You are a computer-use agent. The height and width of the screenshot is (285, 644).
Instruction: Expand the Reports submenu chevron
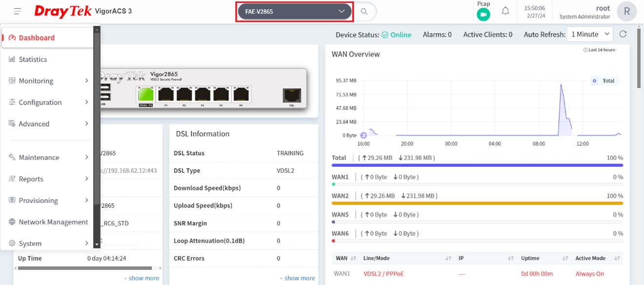coord(86,179)
